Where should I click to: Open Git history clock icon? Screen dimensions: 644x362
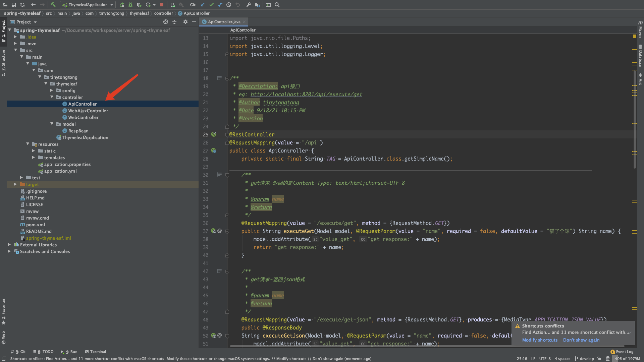point(229,5)
